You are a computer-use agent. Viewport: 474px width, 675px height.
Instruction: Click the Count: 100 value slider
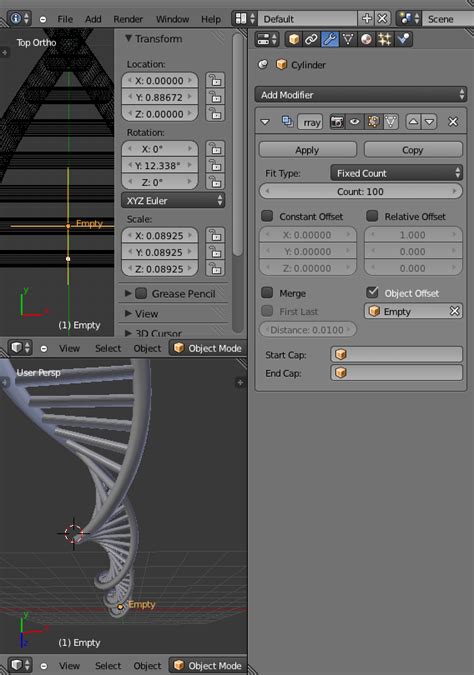click(x=361, y=191)
